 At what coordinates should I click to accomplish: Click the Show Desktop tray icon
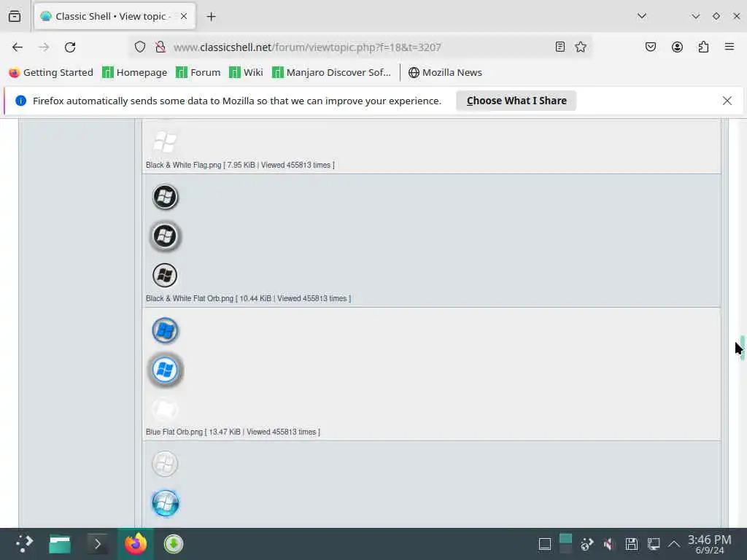pyautogui.click(x=544, y=544)
